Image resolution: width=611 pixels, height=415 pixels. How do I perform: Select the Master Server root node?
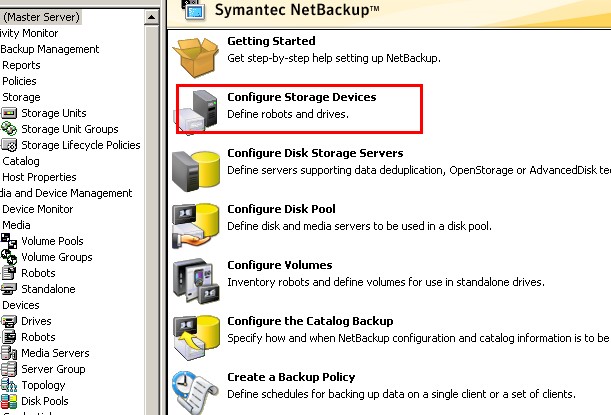(40, 17)
